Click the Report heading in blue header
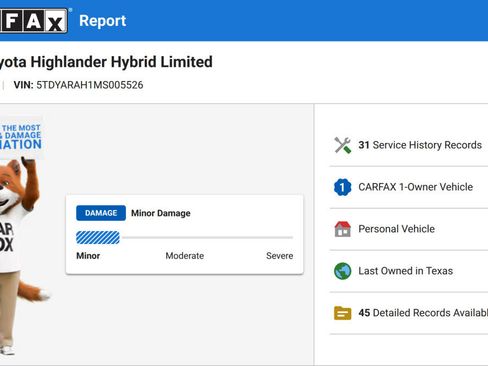Viewport: 488px width, 366px height. pyautogui.click(x=103, y=21)
